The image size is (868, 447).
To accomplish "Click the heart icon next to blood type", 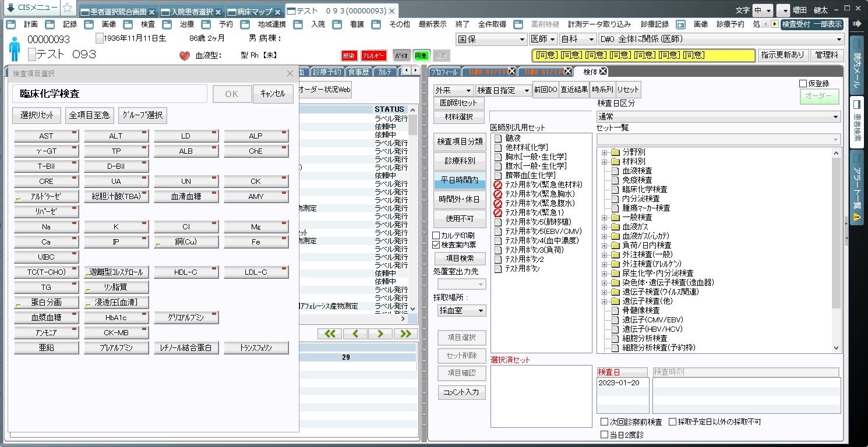I will point(185,56).
